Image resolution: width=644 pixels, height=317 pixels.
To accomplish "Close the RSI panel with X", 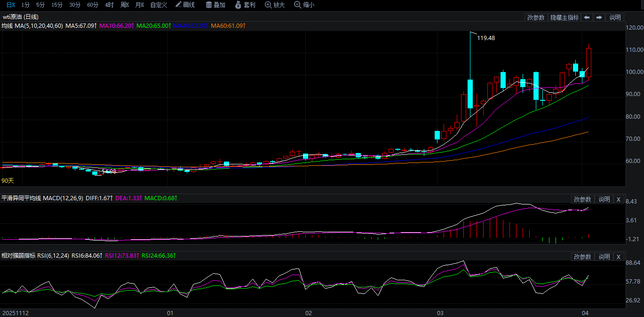I will (619, 257).
